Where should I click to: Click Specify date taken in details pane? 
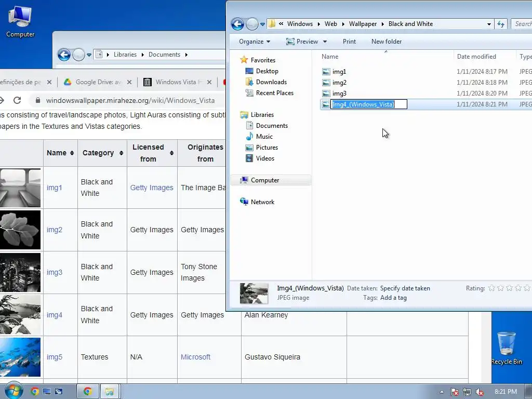[x=405, y=288]
